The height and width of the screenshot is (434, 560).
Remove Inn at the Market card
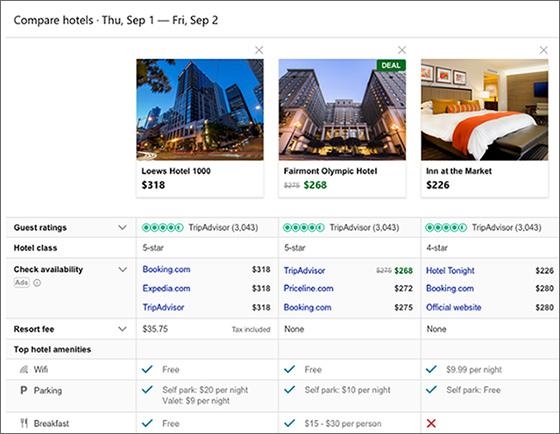(x=544, y=50)
